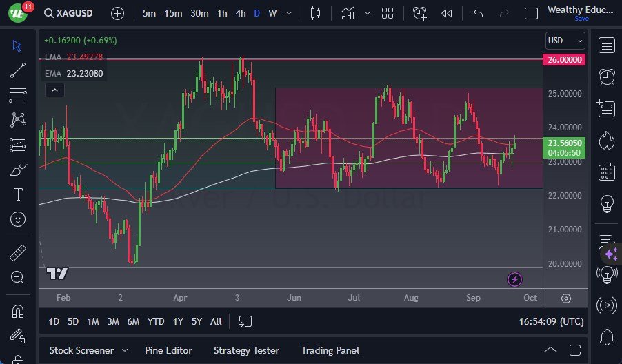Open the calendar panel in right sidebar

[607, 172]
